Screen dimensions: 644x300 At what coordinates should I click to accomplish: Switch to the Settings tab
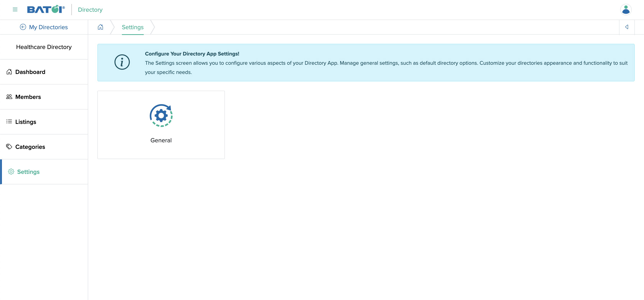pyautogui.click(x=132, y=27)
